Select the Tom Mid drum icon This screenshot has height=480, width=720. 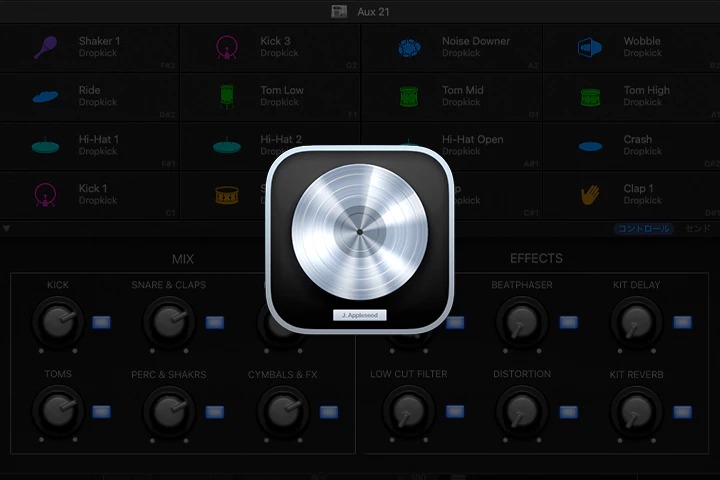click(x=409, y=96)
